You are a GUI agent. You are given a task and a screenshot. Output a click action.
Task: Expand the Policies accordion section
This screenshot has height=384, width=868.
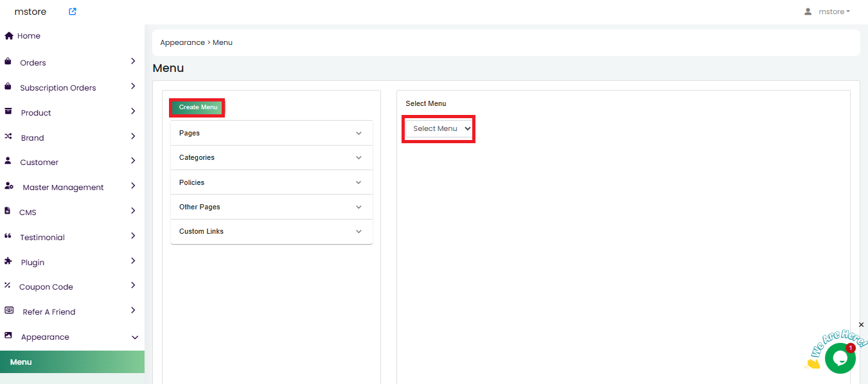pos(271,182)
